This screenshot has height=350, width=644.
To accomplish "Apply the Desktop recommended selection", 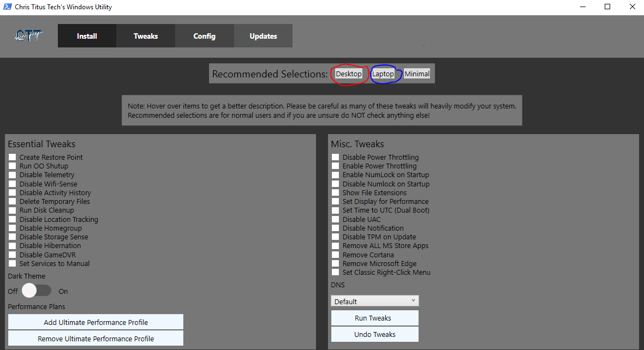I will click(349, 74).
